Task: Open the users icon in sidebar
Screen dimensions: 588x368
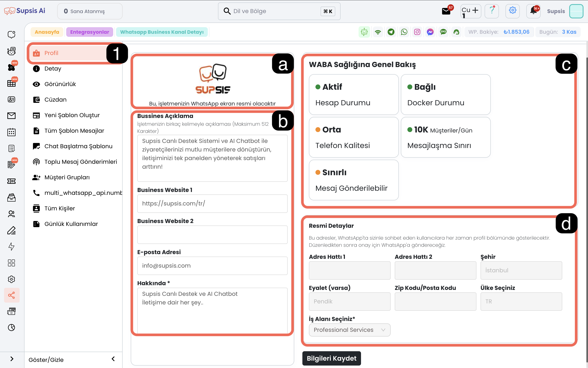Action: [x=11, y=214]
